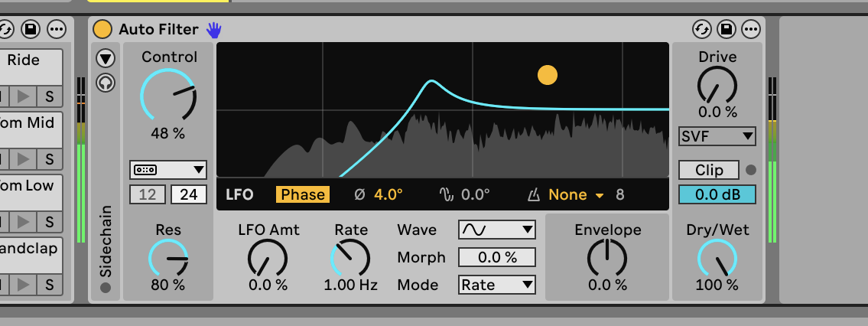
Task: Solo the Tom Low pad
Action: (x=50, y=222)
